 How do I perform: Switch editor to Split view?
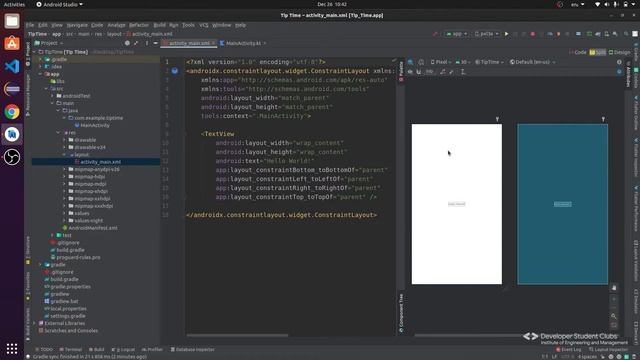pos(598,52)
